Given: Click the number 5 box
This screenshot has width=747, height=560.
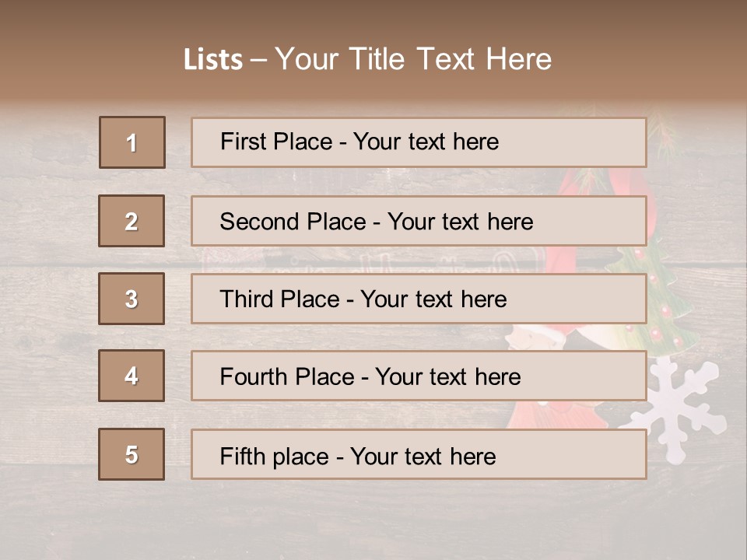Looking at the screenshot, I should pos(132,454).
